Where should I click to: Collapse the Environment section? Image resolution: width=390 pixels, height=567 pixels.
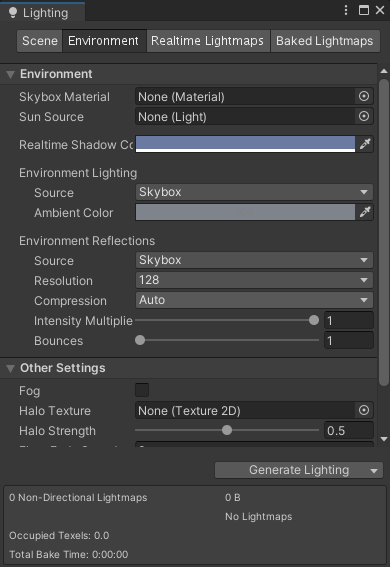point(10,74)
